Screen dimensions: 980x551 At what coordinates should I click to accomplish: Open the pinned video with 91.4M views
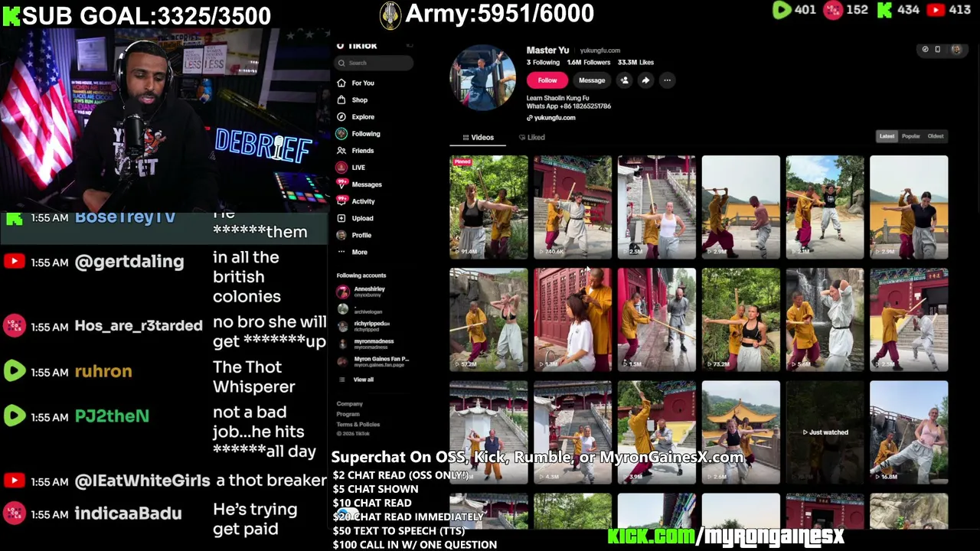point(488,207)
